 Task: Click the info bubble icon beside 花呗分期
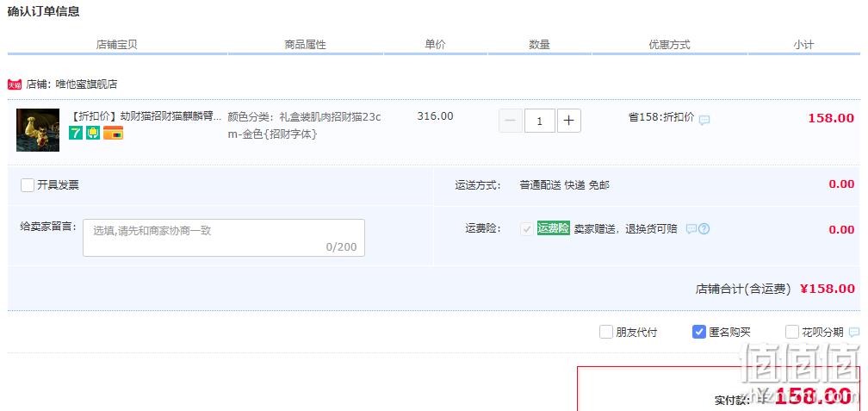pyautogui.click(x=854, y=333)
